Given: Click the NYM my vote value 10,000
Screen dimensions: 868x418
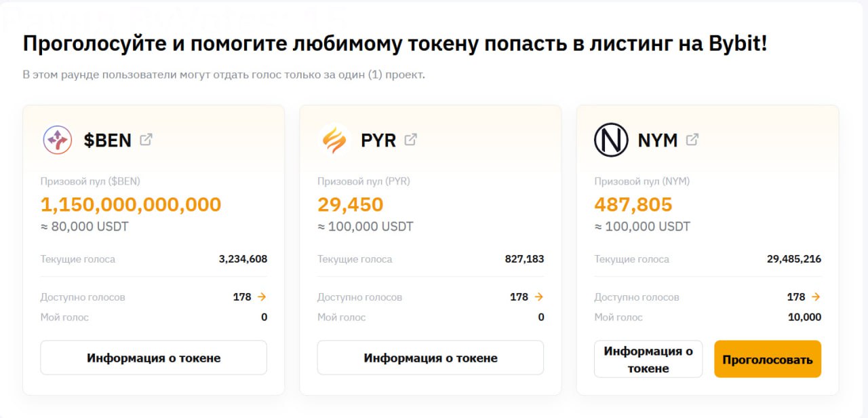Looking at the screenshot, I should (804, 317).
